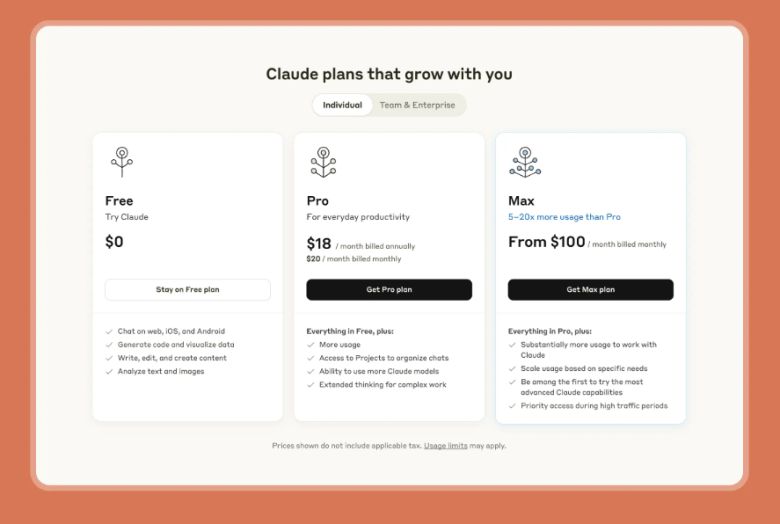
Task: Click checkmark beside 'Chat on web, iOS, and Android'
Action: (x=109, y=331)
